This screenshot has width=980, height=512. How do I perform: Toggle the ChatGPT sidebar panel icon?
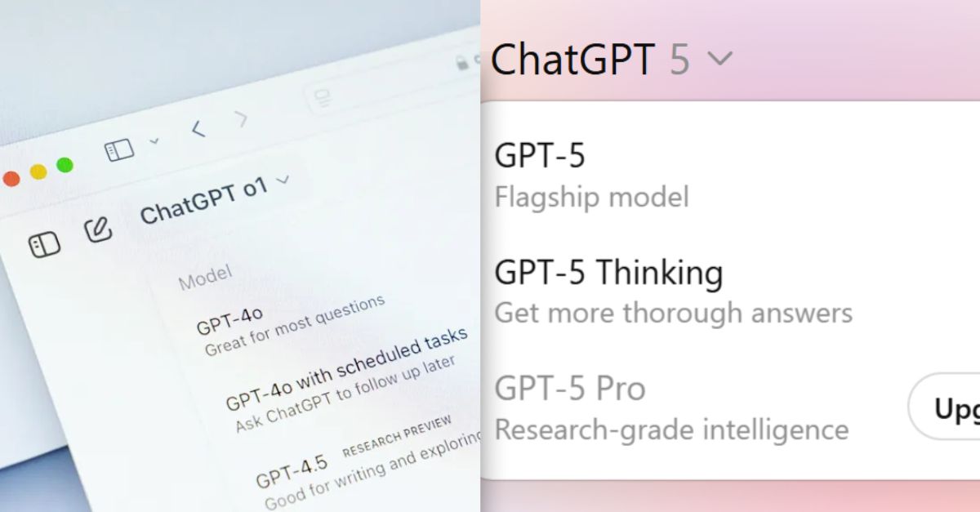coord(44,244)
